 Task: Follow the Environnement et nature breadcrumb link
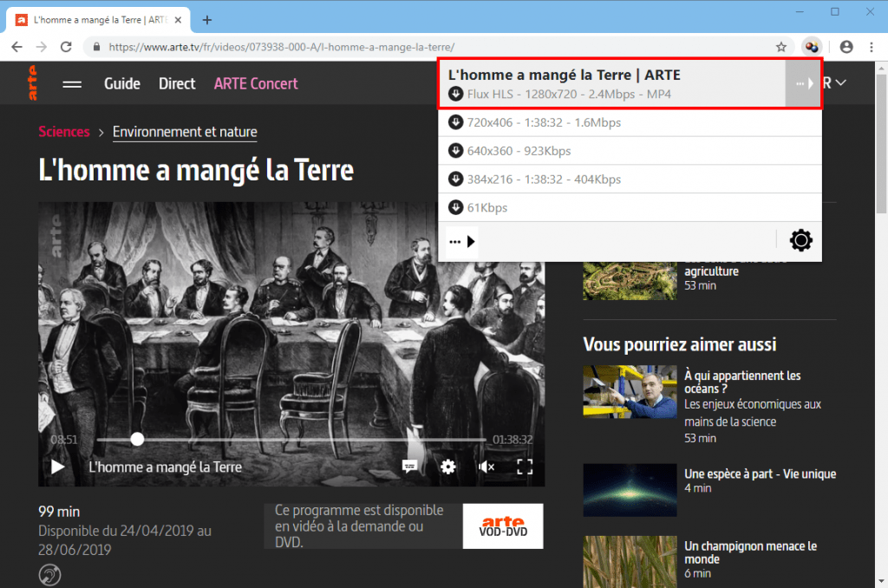coord(185,132)
